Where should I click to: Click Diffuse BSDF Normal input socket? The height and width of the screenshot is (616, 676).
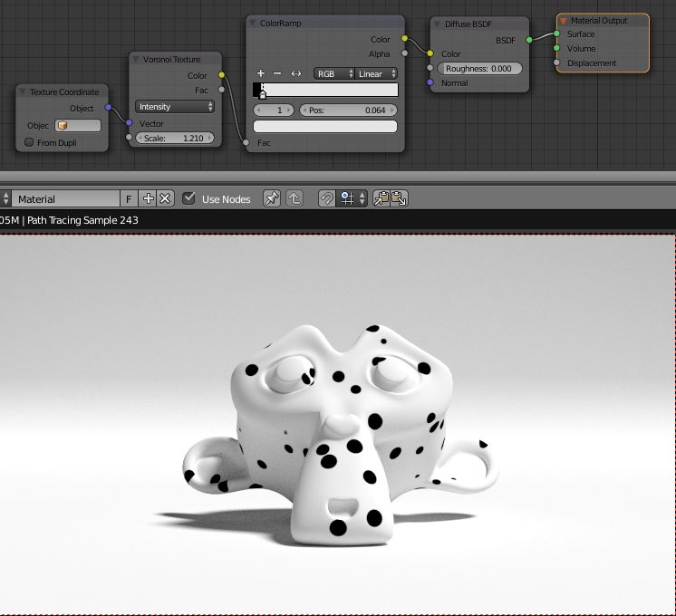(430, 82)
